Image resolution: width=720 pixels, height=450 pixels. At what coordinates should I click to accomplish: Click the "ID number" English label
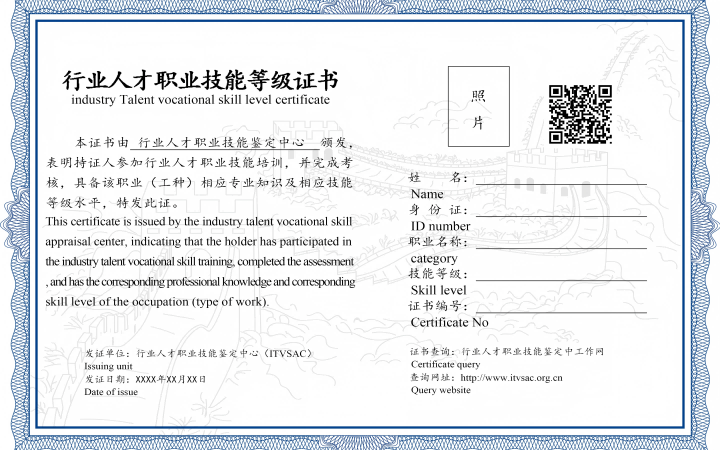[x=440, y=226]
